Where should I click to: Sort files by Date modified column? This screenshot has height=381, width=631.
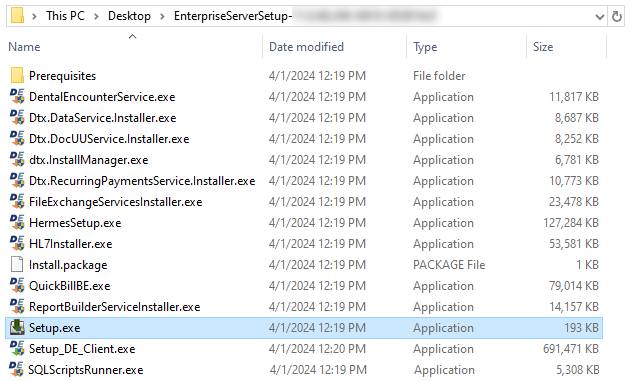(x=306, y=47)
